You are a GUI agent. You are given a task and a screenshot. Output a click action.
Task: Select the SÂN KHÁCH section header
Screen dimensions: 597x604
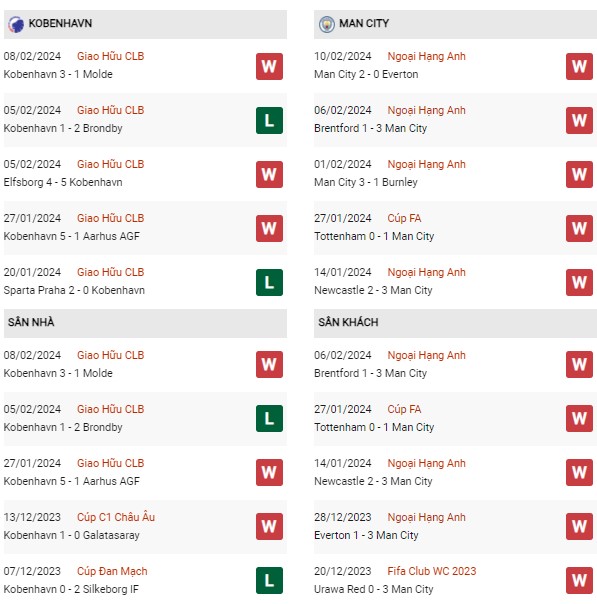(455, 322)
